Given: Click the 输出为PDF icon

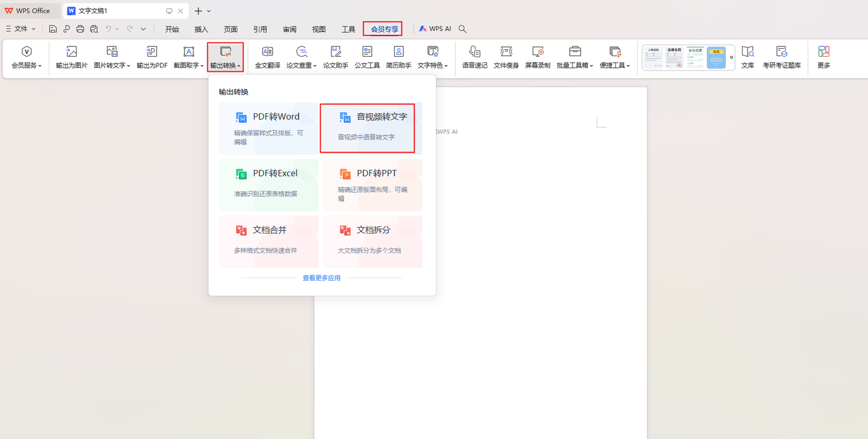Looking at the screenshot, I should tap(152, 52).
